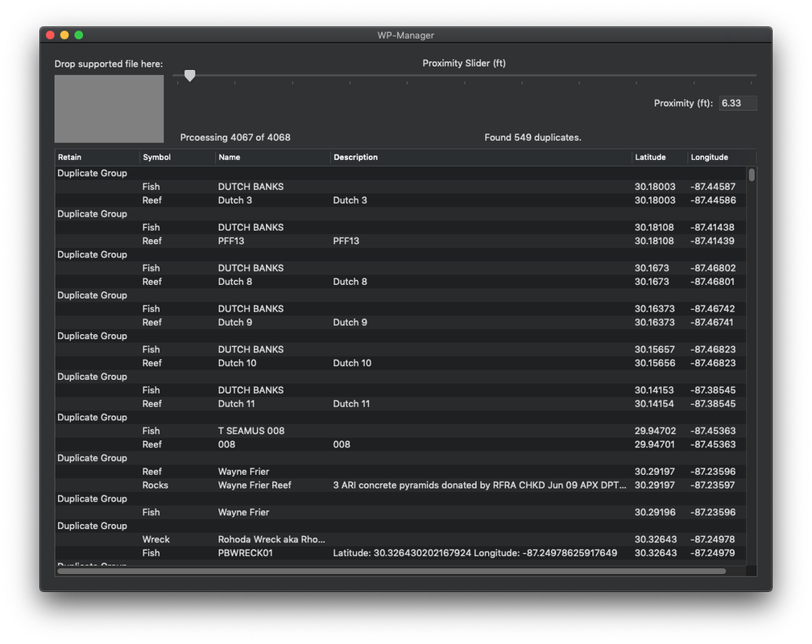Viewport: 812px width, 644px height.
Task: Click longitude value -87.41438
Action: click(x=712, y=227)
